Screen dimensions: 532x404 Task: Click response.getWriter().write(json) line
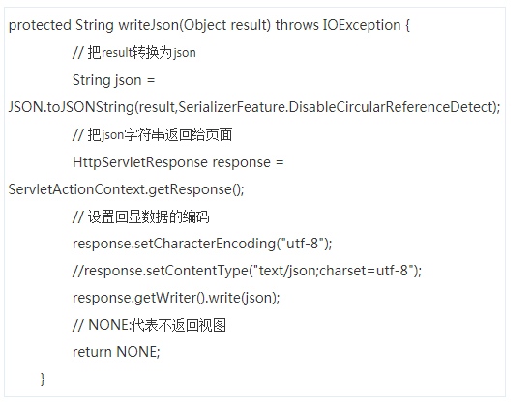(176, 298)
